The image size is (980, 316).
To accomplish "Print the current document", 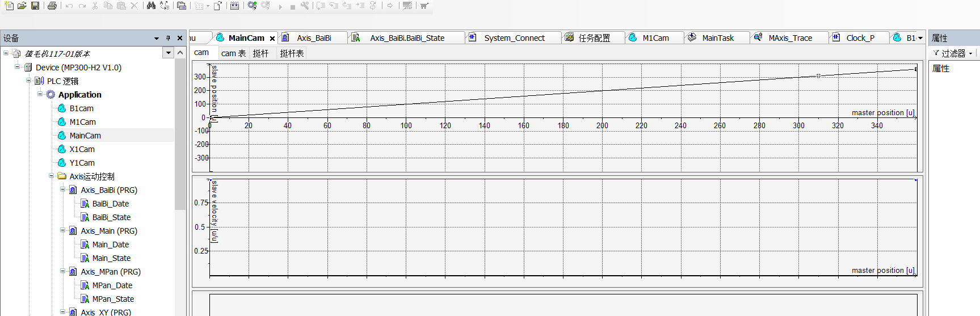I will pyautogui.click(x=52, y=6).
